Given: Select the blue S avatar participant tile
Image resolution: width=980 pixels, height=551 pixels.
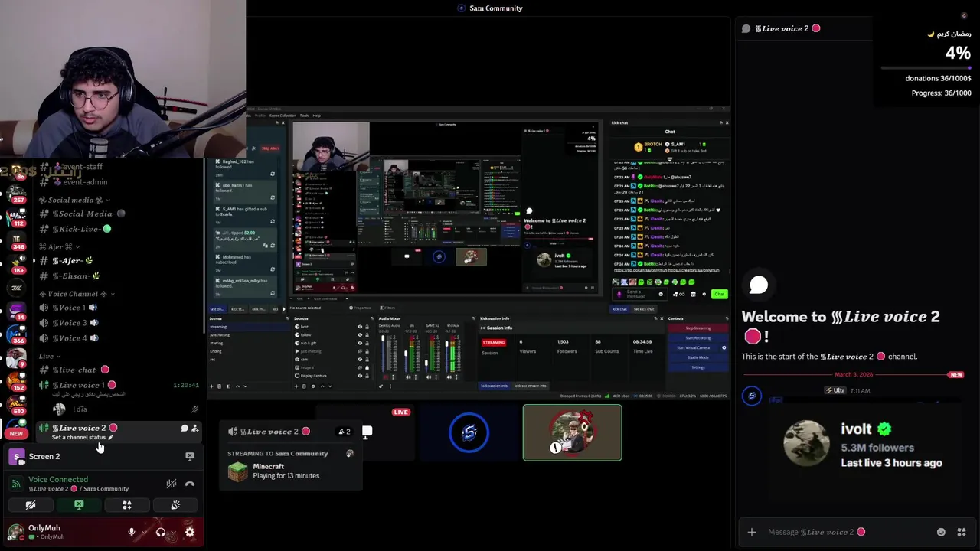Looking at the screenshot, I should click(469, 433).
